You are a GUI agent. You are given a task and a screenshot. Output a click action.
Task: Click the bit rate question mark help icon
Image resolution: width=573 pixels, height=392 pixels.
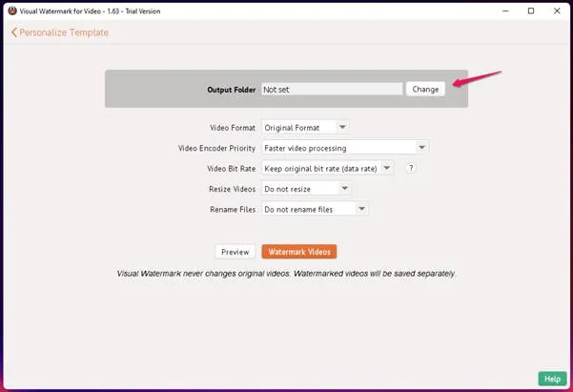(x=411, y=168)
